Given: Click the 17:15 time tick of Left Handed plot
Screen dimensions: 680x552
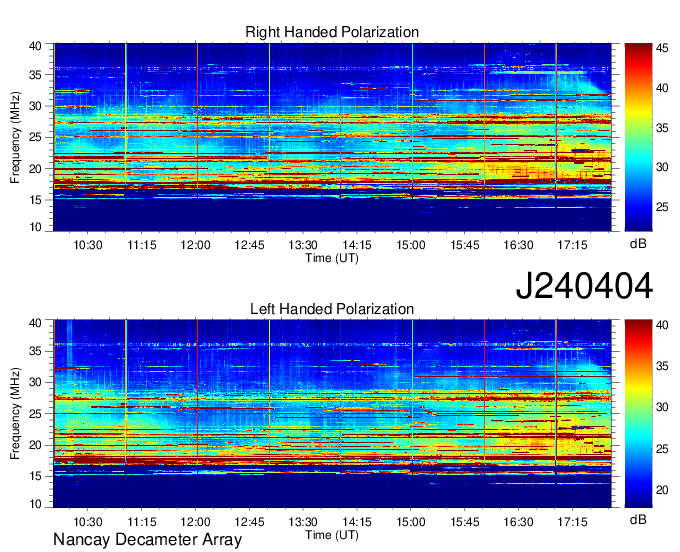Looking at the screenshot, I should (x=572, y=522).
